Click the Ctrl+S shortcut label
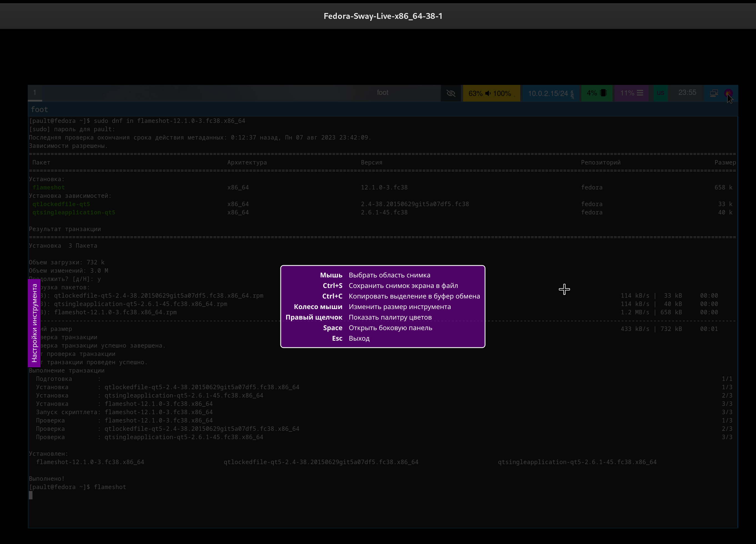This screenshot has height=544, width=756. (x=332, y=285)
